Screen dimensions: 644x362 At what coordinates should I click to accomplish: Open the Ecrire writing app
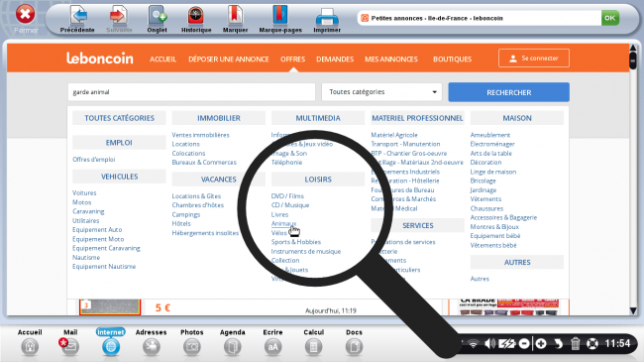pos(272,342)
